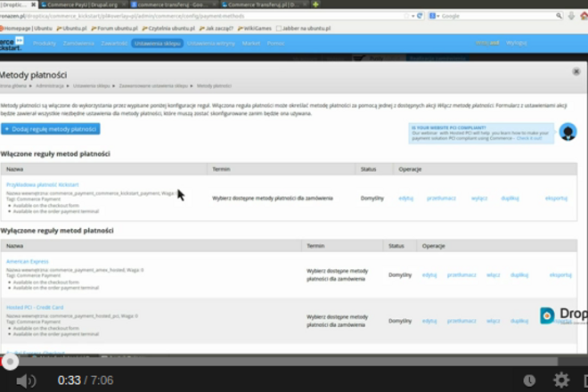Click the Watch Later clock icon
The height and width of the screenshot is (392, 588).
coord(531,380)
